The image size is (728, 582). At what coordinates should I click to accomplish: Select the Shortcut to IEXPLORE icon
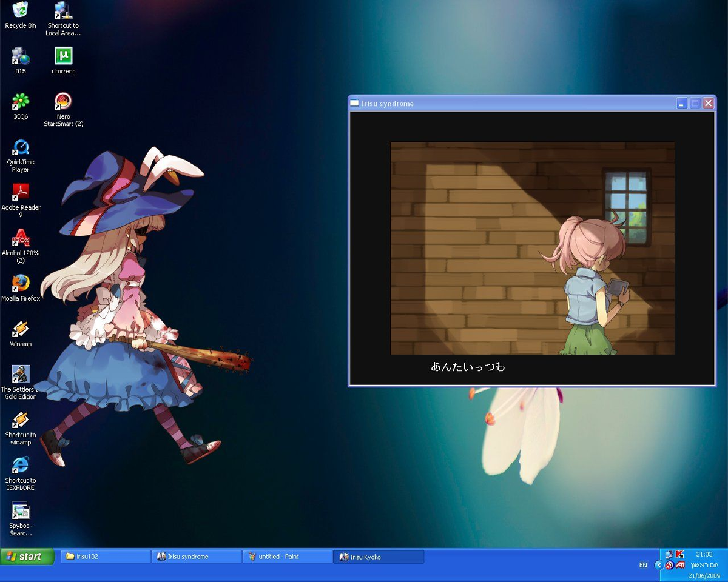click(21, 465)
